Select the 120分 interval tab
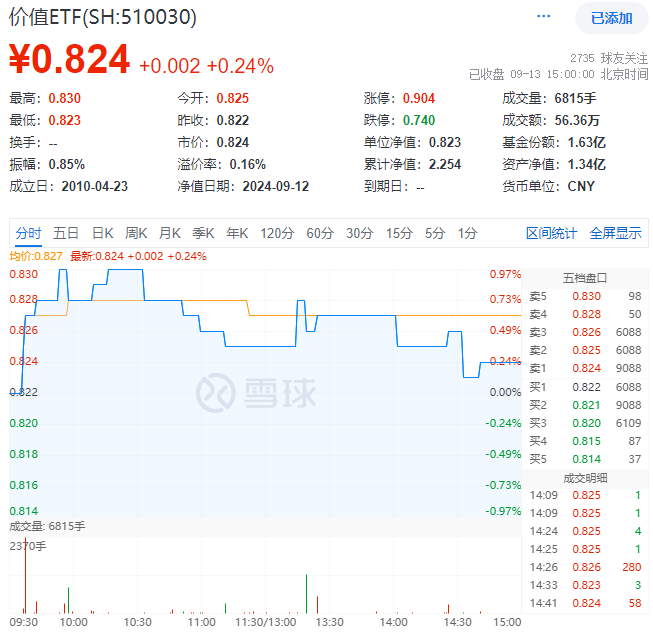653x634 pixels. click(x=276, y=233)
